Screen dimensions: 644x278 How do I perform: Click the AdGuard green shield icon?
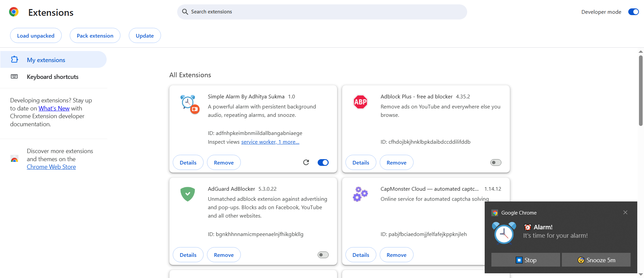[x=188, y=194]
